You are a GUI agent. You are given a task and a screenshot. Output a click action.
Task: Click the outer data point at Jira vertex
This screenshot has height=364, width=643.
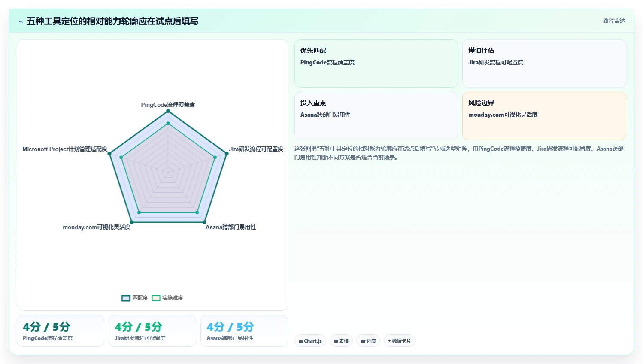pos(227,153)
